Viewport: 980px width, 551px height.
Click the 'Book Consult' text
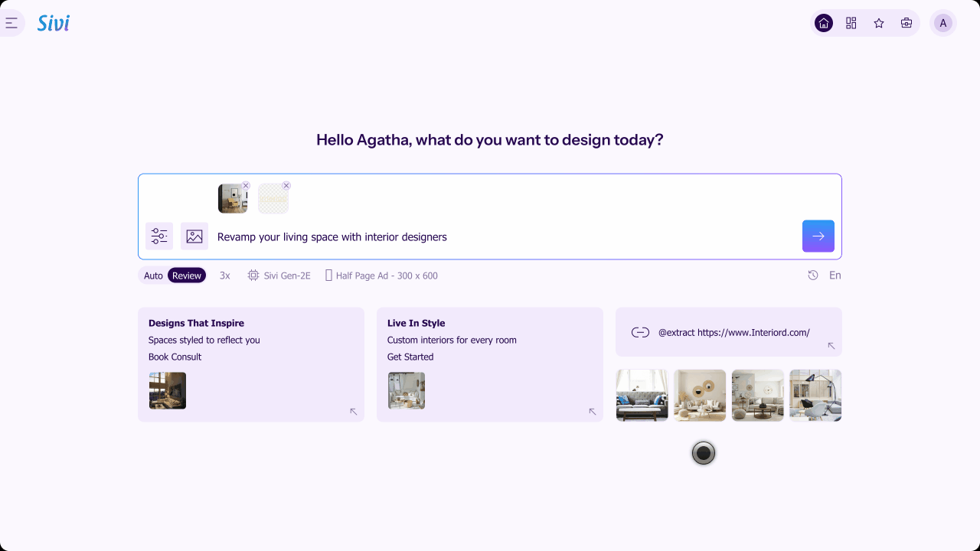pyautogui.click(x=175, y=357)
